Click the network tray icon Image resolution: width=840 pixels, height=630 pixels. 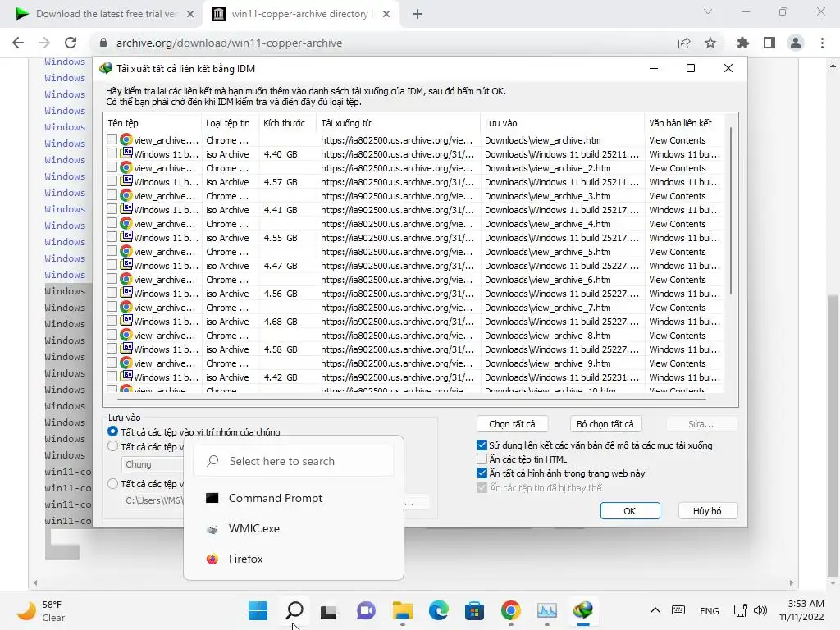tap(741, 610)
